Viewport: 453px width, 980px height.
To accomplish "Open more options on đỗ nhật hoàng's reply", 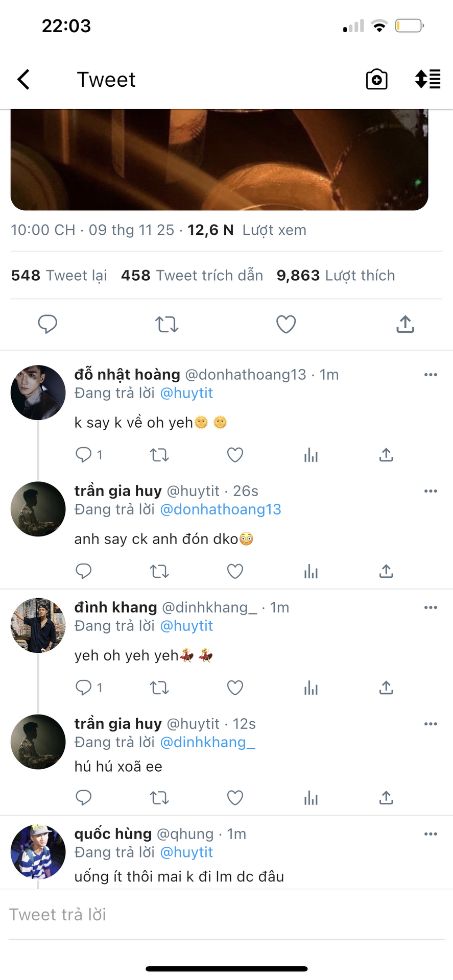I will click(x=431, y=375).
